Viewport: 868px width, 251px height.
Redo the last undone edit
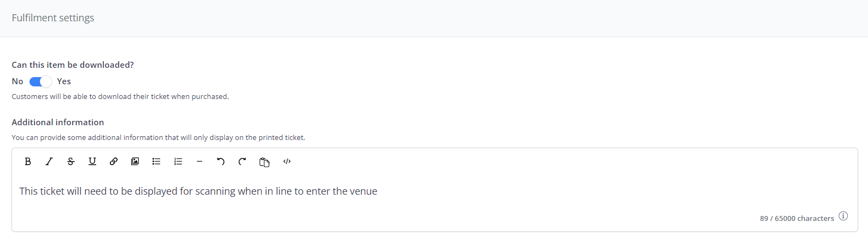tap(242, 161)
